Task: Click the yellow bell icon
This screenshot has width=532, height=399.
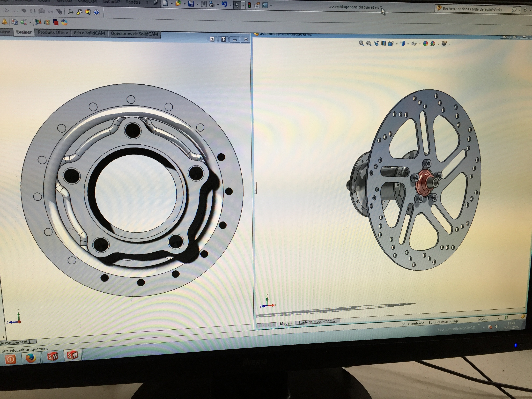Action: [x=4, y=22]
